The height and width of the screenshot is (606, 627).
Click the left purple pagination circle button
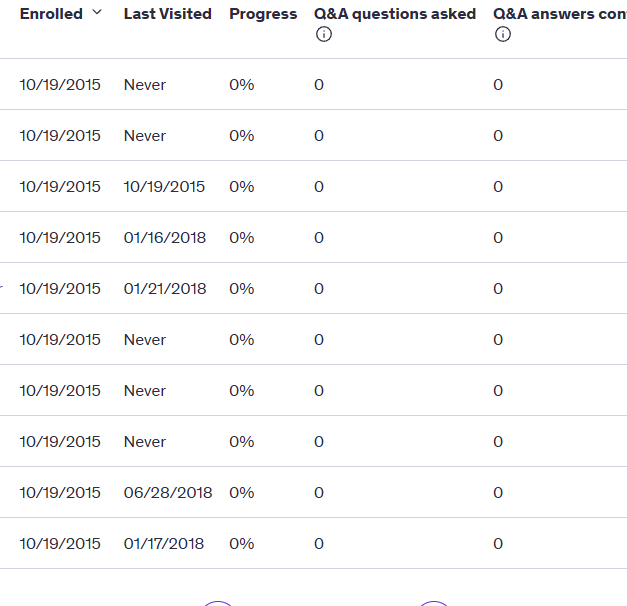click(x=218, y=603)
